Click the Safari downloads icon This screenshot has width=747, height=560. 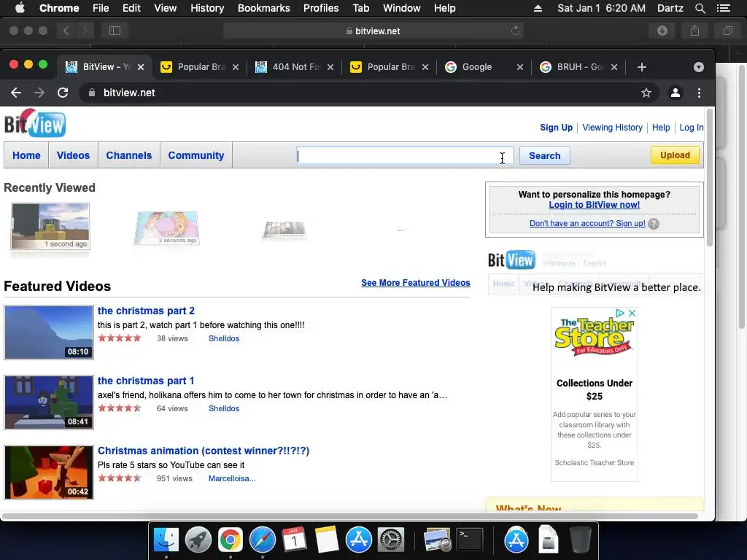(662, 31)
